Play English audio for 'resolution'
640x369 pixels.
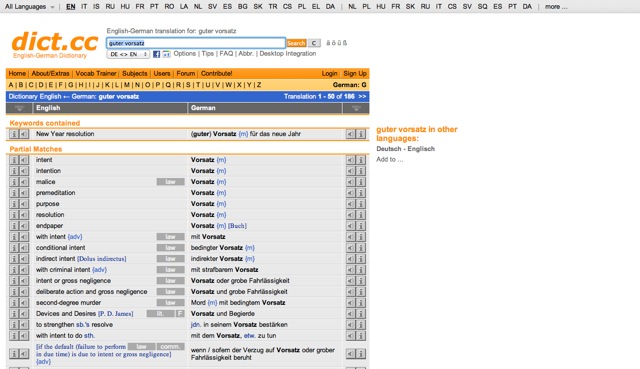coord(24,215)
